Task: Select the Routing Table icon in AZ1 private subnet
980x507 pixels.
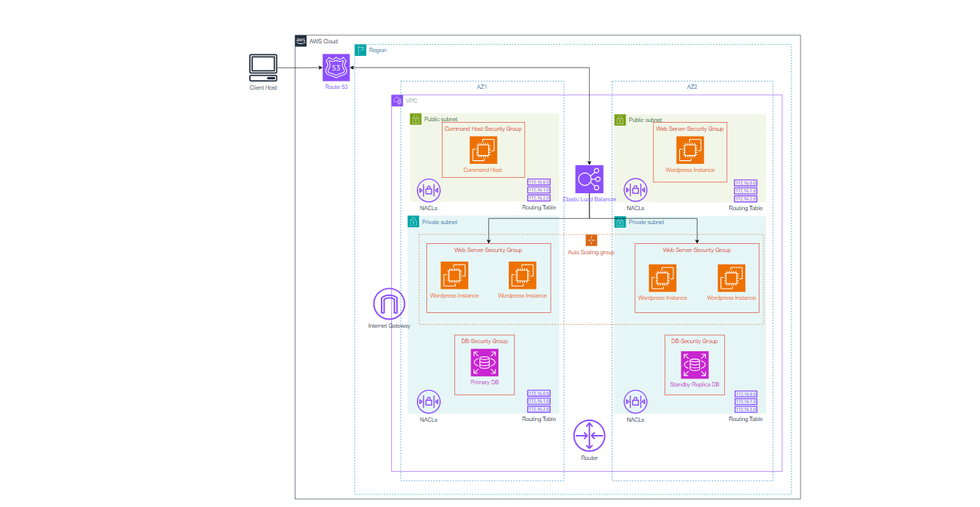Action: pos(539,402)
